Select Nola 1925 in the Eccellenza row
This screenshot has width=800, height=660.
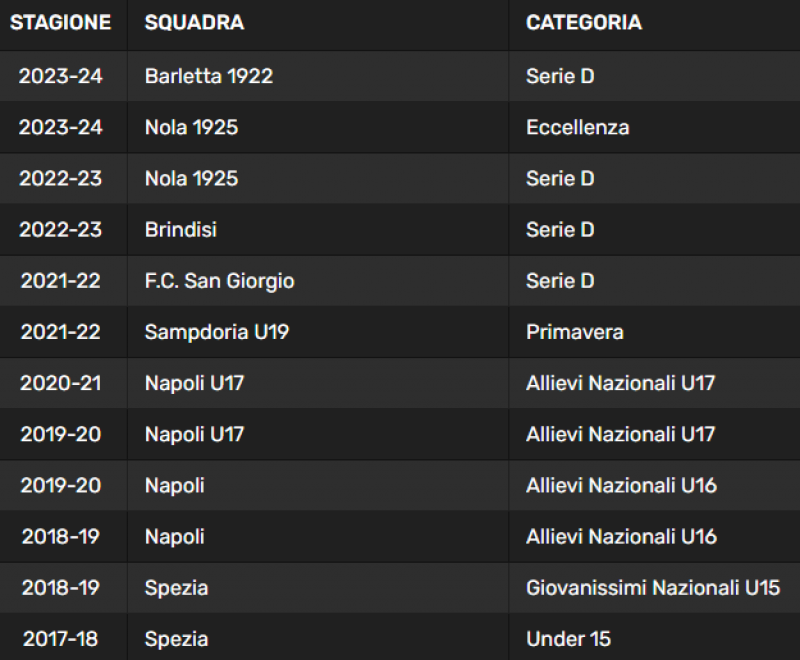(x=191, y=128)
